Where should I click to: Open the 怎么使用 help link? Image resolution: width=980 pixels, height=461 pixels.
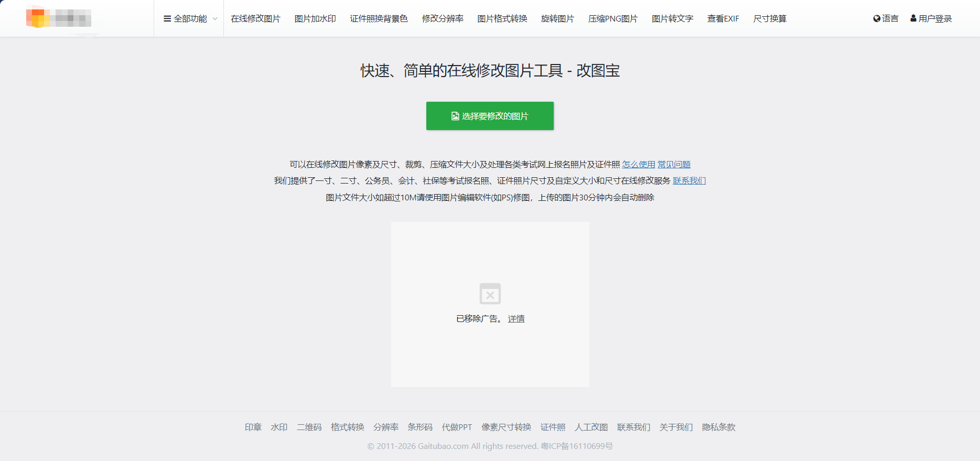point(639,165)
